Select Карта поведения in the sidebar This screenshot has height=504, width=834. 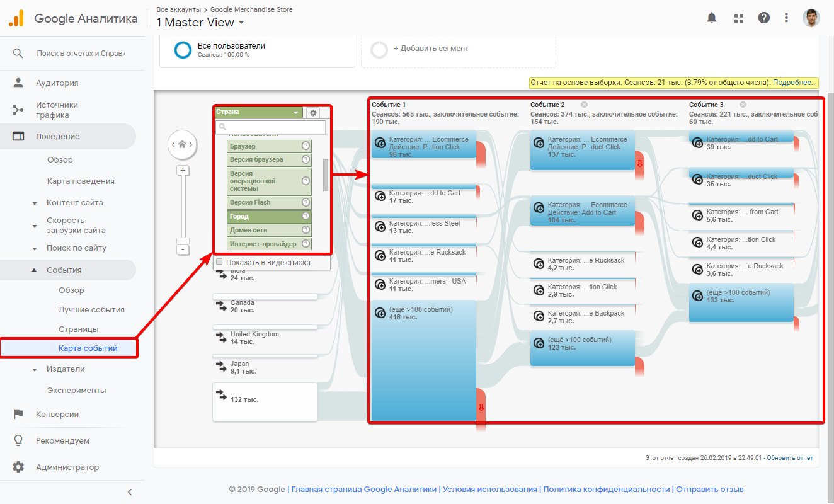[x=81, y=181]
